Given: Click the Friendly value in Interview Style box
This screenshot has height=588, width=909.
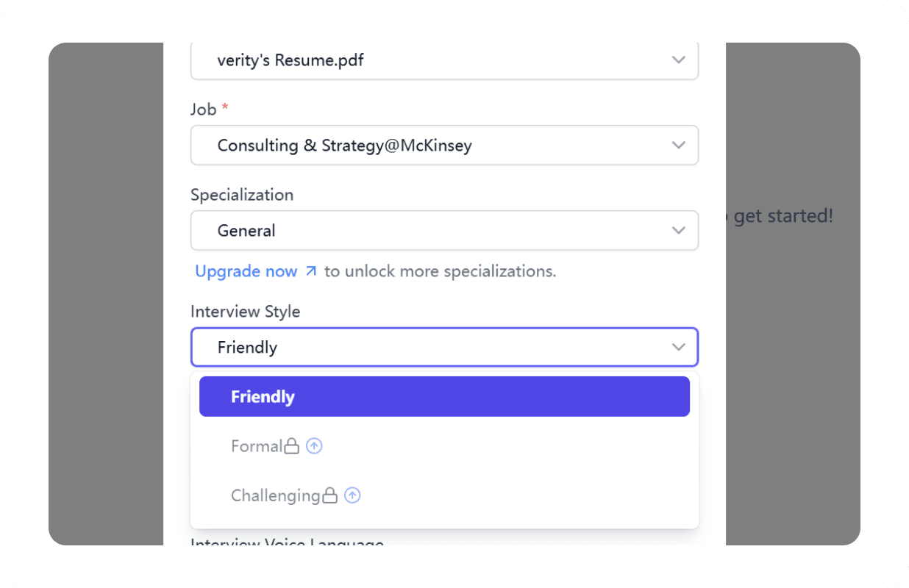Looking at the screenshot, I should tap(247, 347).
